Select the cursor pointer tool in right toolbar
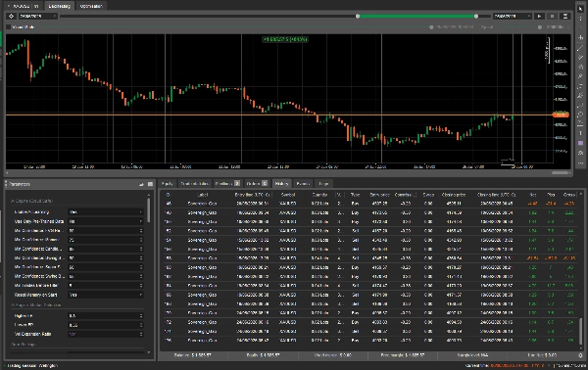This screenshot has width=588, height=370. 580,8
